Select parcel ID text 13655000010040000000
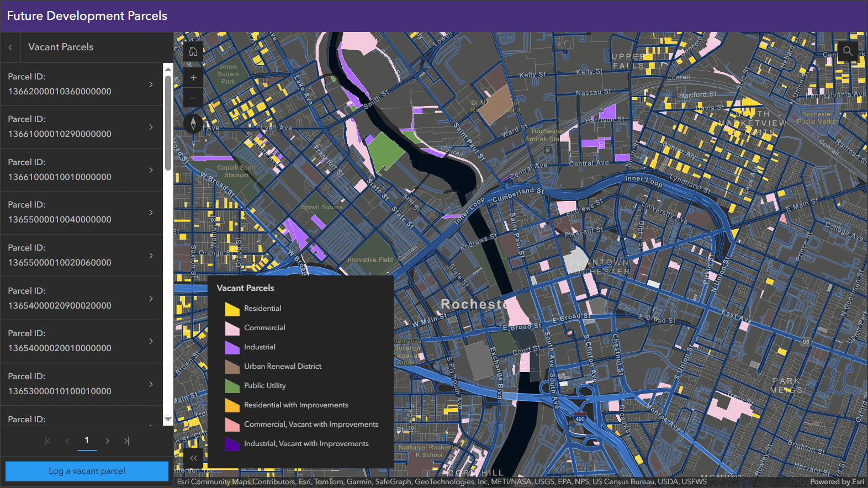868x488 pixels. pyautogui.click(x=60, y=220)
